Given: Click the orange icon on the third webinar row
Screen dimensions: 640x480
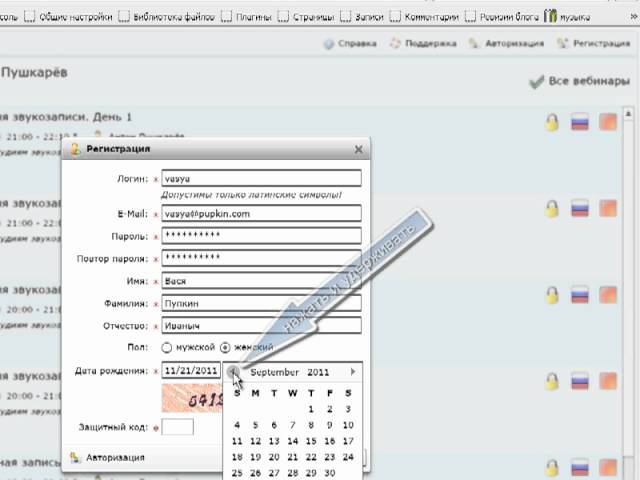Looking at the screenshot, I should click(x=608, y=295).
